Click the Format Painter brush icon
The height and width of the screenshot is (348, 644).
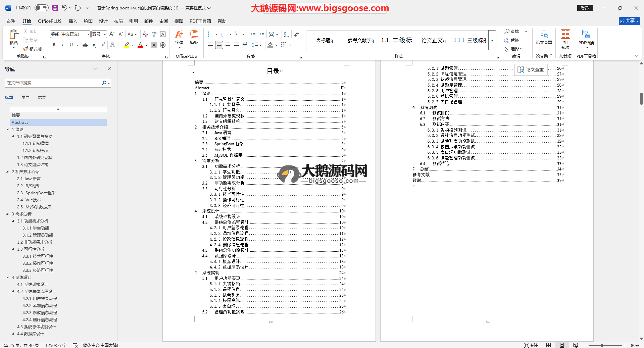(x=26, y=49)
